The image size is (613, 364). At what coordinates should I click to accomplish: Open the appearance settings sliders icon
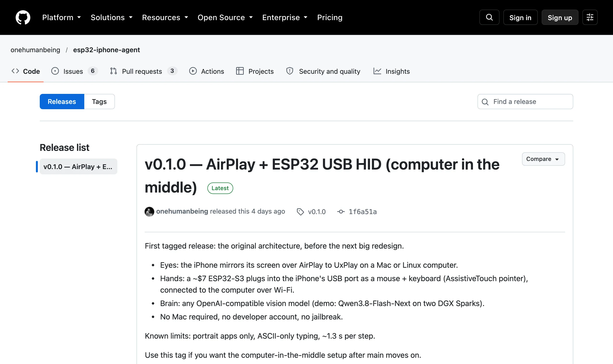point(590,17)
